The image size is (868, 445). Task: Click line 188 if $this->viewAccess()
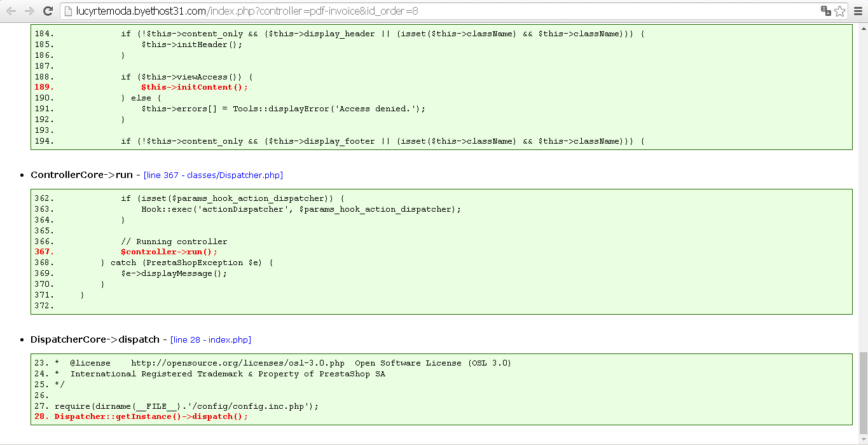click(187, 77)
